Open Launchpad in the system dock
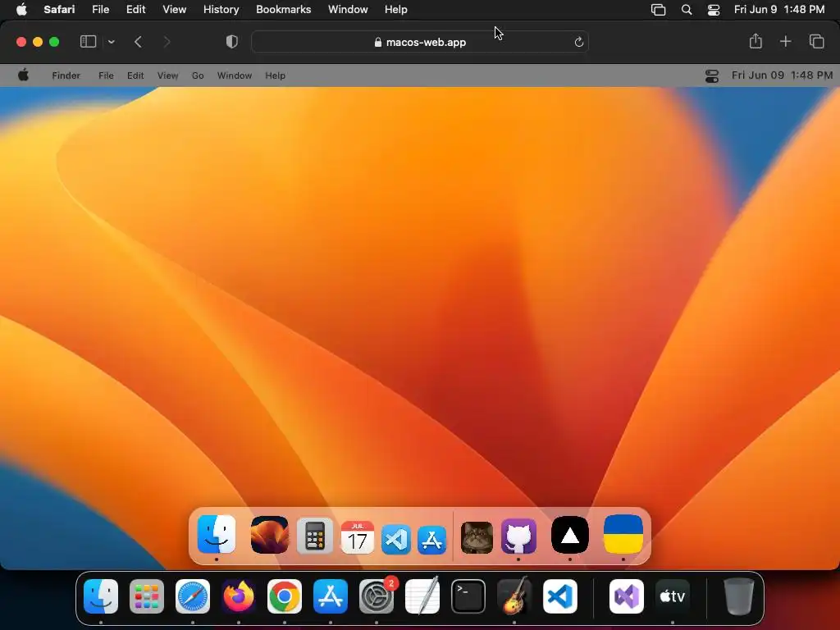 (147, 596)
